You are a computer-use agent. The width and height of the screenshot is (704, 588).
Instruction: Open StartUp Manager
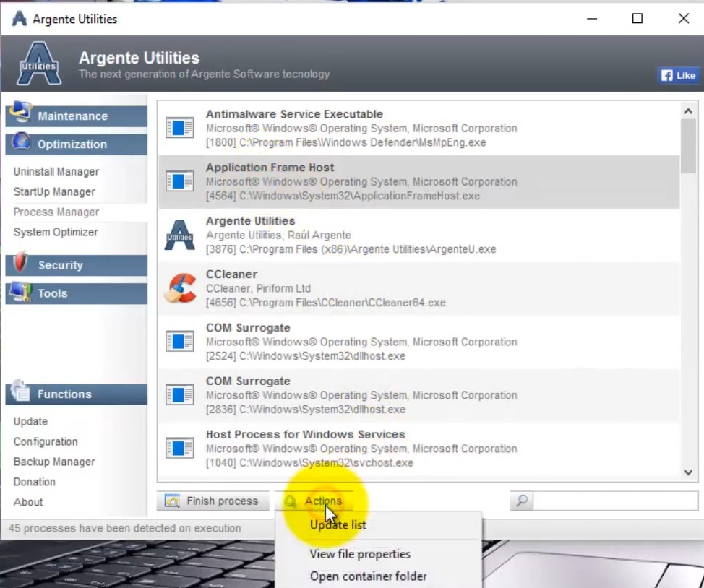pos(54,191)
